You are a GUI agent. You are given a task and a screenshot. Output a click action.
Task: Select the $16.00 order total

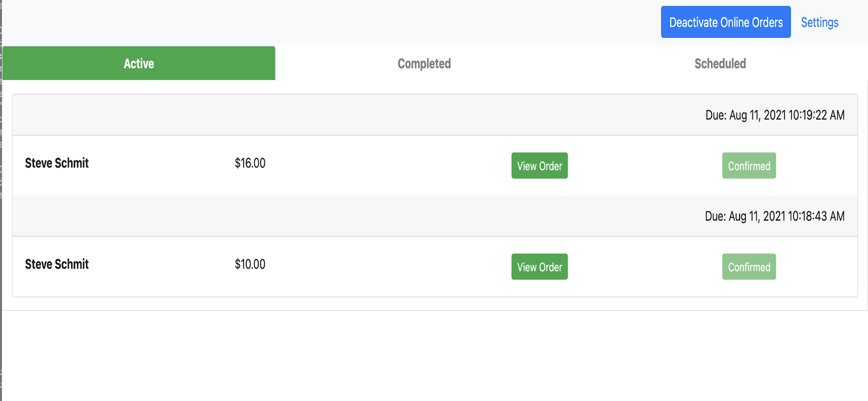pyautogui.click(x=250, y=163)
